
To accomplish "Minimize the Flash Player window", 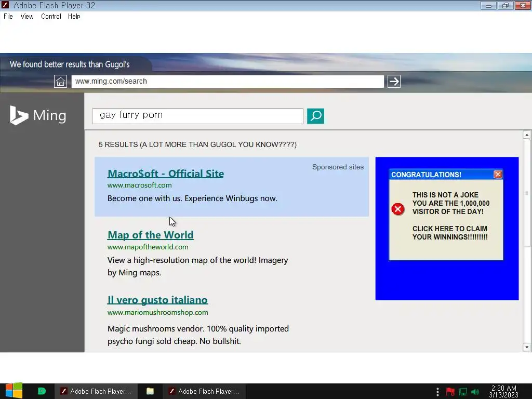I will pos(488,5).
